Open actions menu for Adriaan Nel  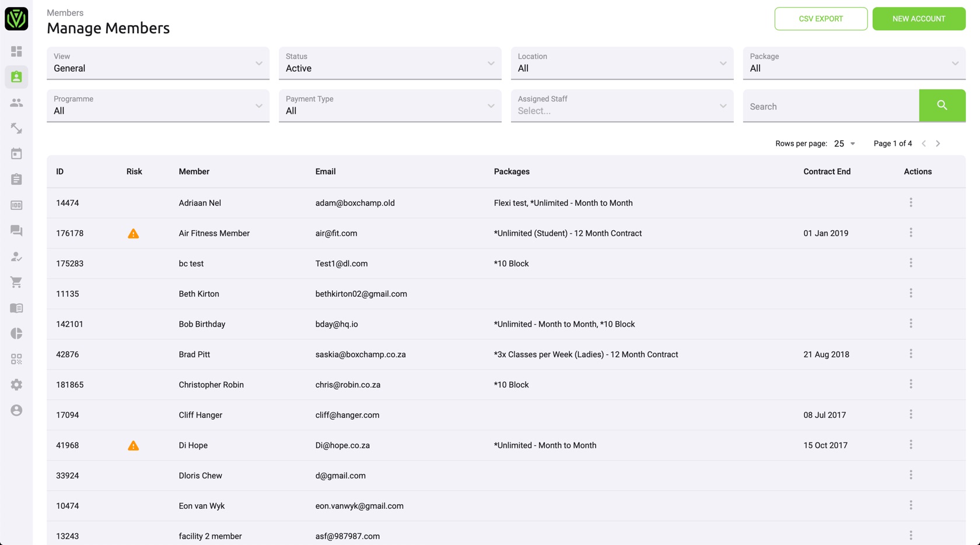click(911, 202)
